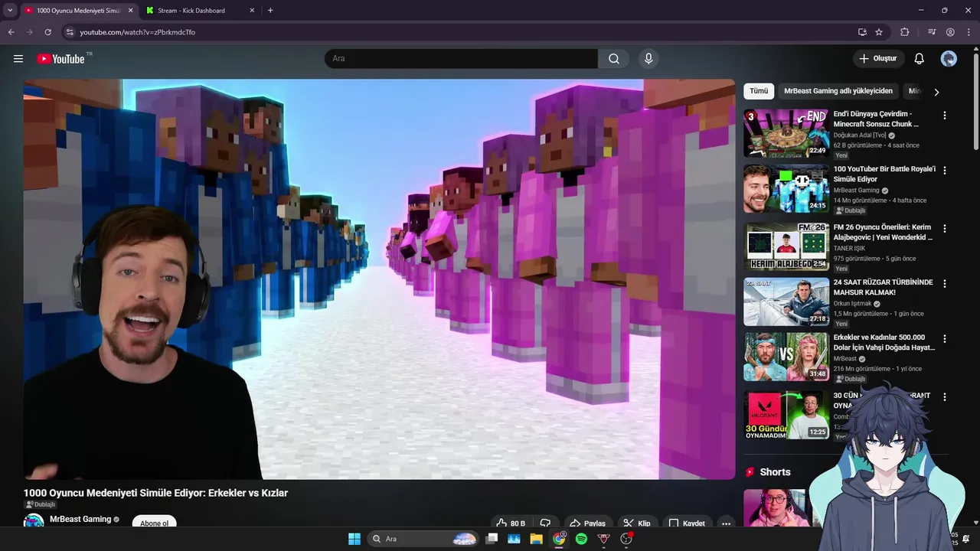Click the taskbar Ara search box

click(x=423, y=539)
